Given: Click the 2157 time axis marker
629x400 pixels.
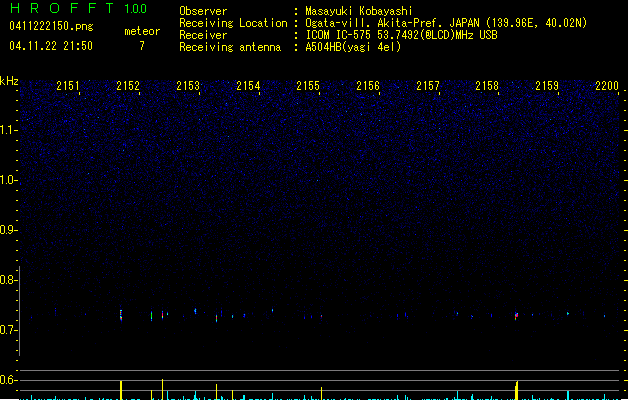Looking at the screenshot, I should (428, 86).
